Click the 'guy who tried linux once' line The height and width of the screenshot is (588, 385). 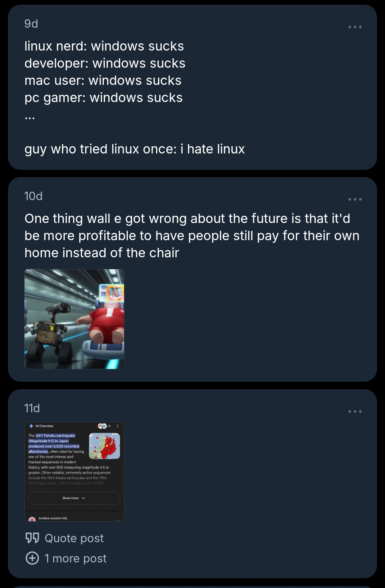(134, 149)
